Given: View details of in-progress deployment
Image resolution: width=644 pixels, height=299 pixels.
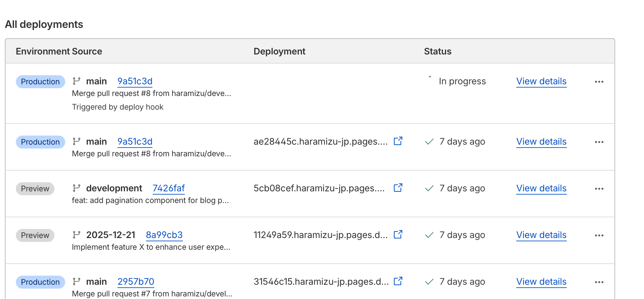Looking at the screenshot, I should pyautogui.click(x=541, y=81).
